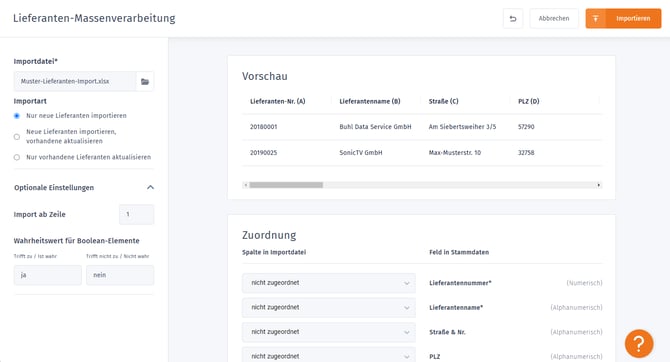Image resolution: width=670 pixels, height=362 pixels.
Task: Click the cell Am Siebertsweiher 3/5
Action: coord(462,127)
